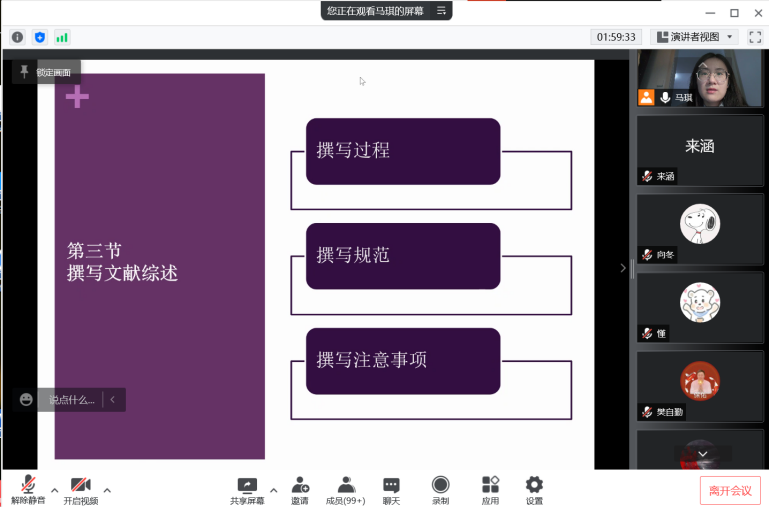The height and width of the screenshot is (507, 769).
Task: Click the 离开会议 leave meeting button
Action: (730, 490)
